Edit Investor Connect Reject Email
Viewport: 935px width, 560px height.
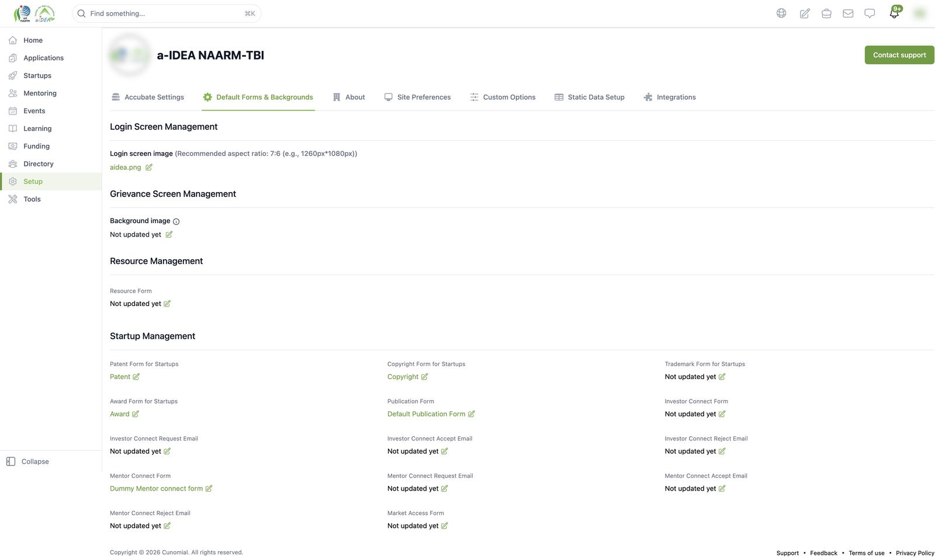722,451
